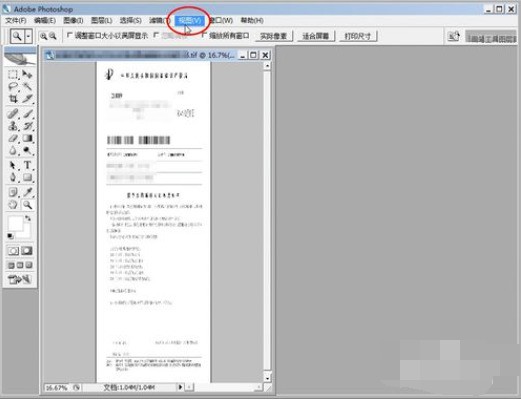521x400 pixels.
Task: Select the Hand tool
Action: [13, 205]
